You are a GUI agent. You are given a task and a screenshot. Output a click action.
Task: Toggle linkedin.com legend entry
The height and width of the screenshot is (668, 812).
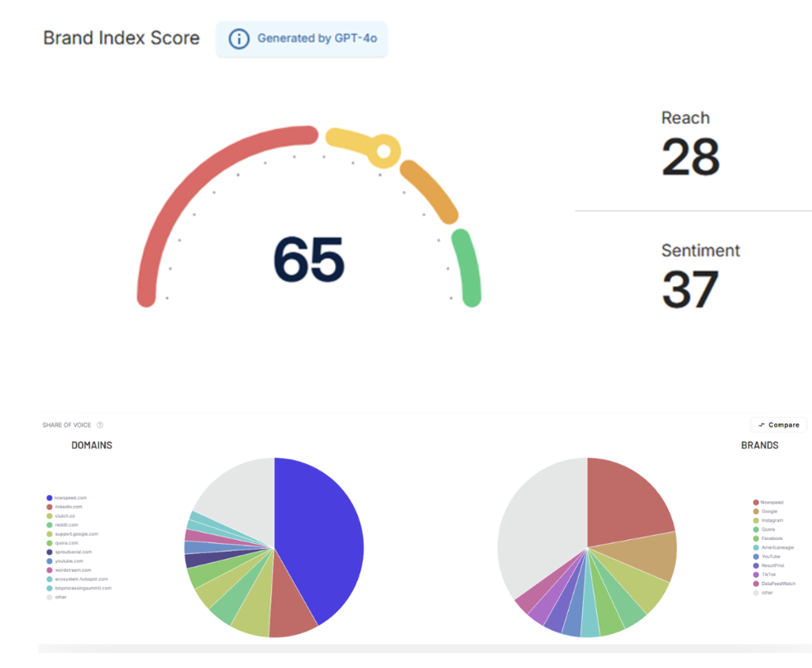click(68, 507)
